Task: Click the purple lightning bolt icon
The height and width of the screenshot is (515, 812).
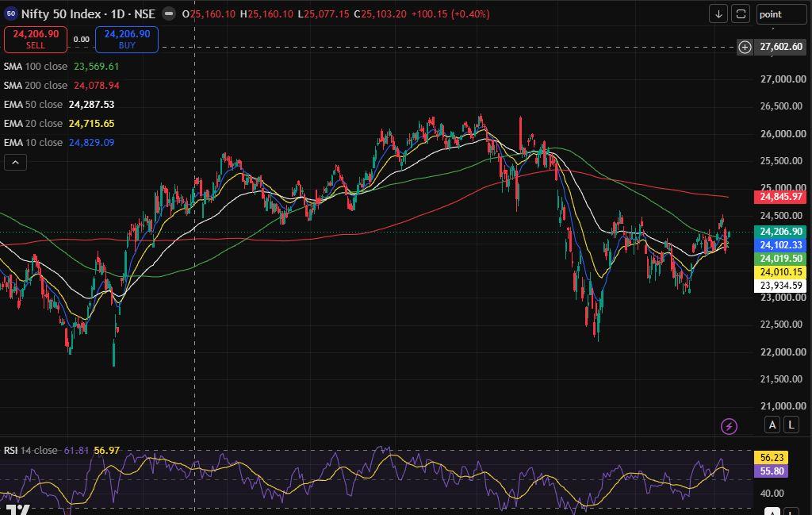Action: 729,426
